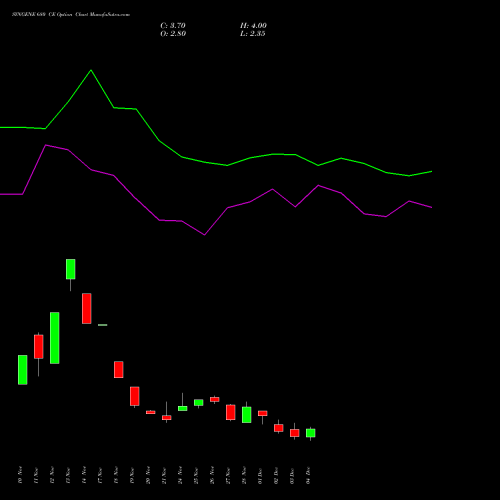
Task: Select the 13 Nov date label
Action: pos(68,475)
